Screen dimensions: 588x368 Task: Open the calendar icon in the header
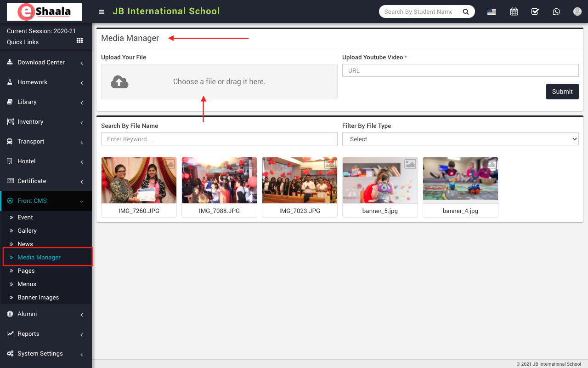click(514, 12)
